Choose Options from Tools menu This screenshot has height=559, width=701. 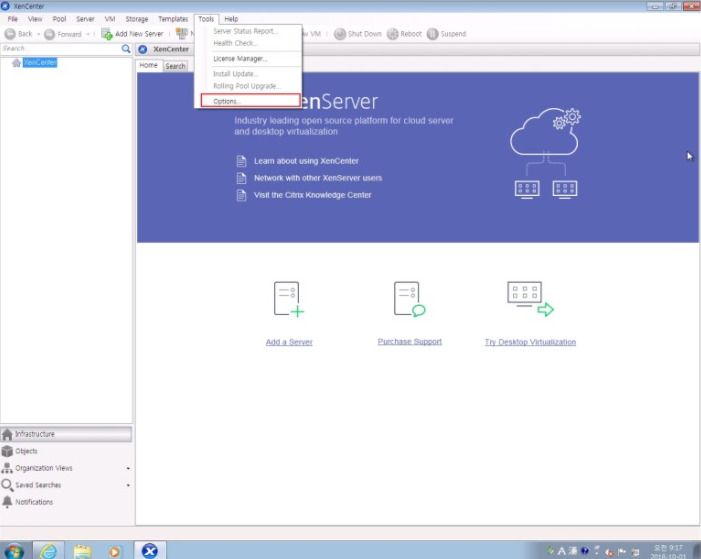tap(250, 101)
